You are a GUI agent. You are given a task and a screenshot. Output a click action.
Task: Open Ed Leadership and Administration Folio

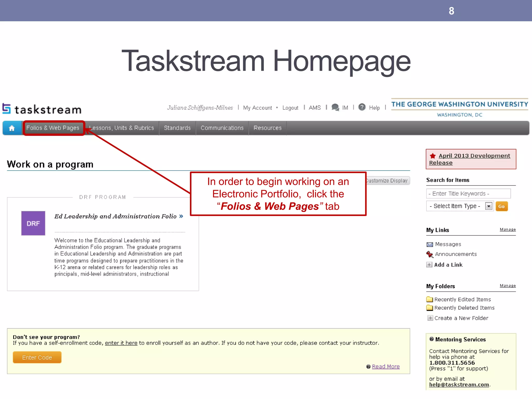(119, 216)
